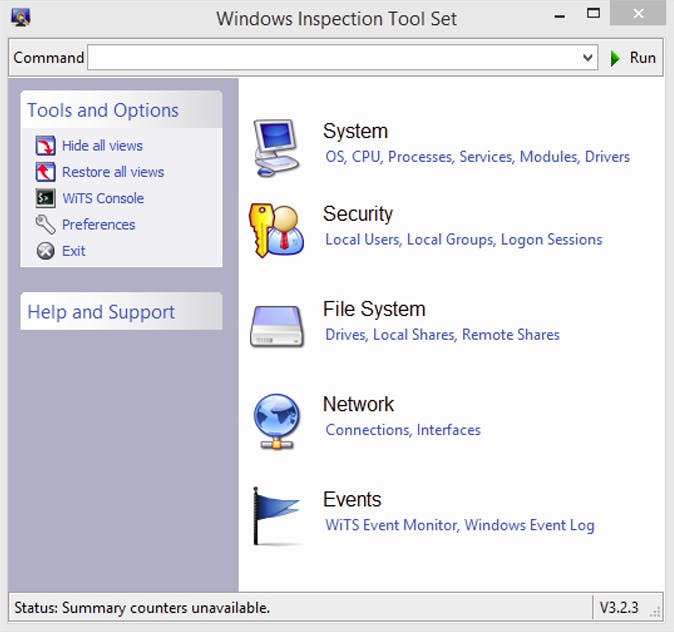Click the Events heading
674x632 pixels.
point(352,499)
